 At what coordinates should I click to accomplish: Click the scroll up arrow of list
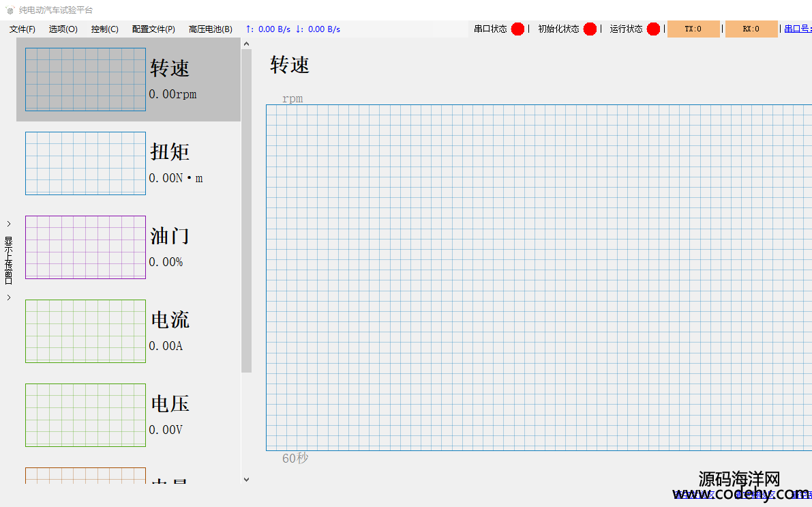pyautogui.click(x=247, y=44)
